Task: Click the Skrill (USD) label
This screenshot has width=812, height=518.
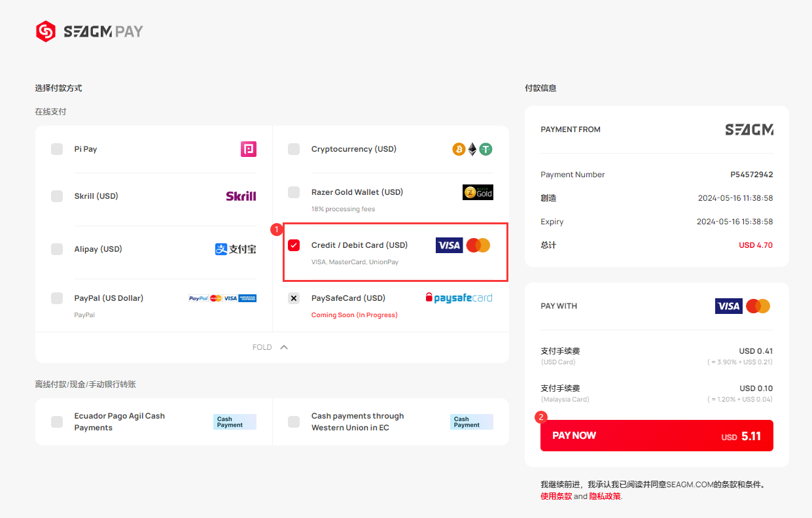Action: (x=96, y=196)
